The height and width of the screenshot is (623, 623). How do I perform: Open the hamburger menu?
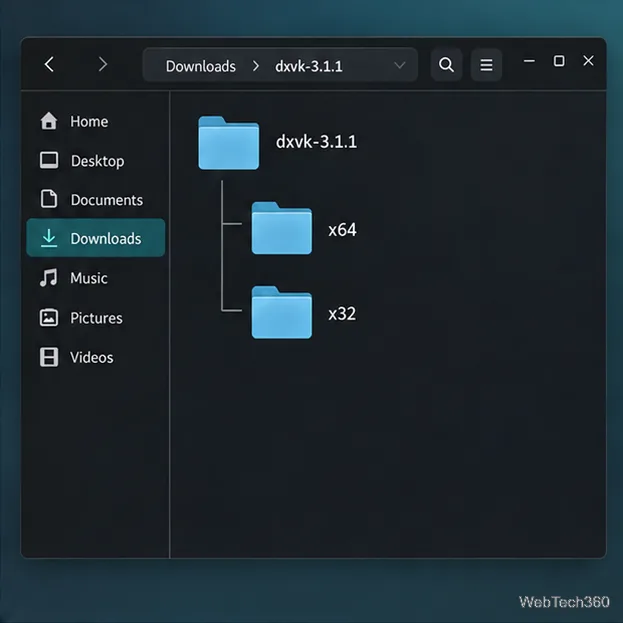click(486, 64)
